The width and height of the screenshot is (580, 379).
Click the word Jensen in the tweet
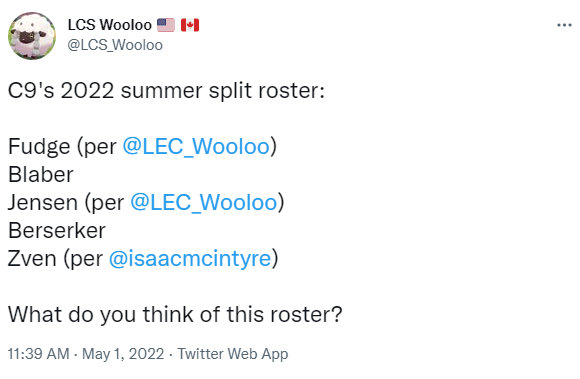[43, 202]
